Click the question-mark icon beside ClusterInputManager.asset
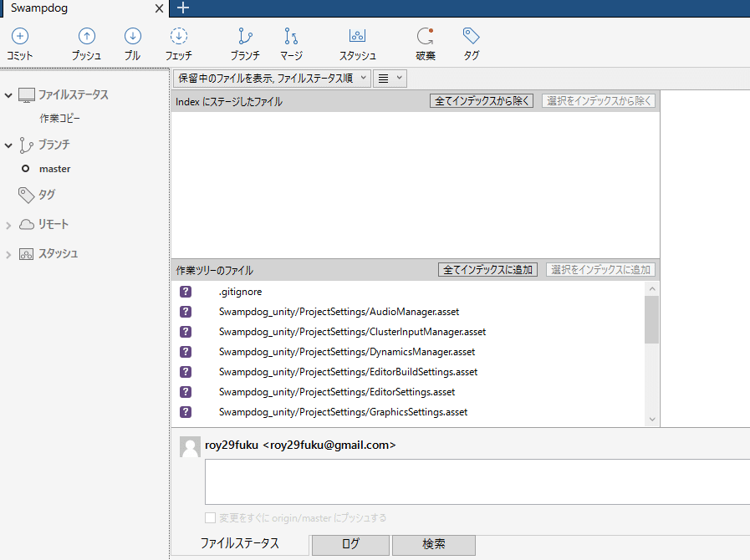This screenshot has height=560, width=750. 186,332
